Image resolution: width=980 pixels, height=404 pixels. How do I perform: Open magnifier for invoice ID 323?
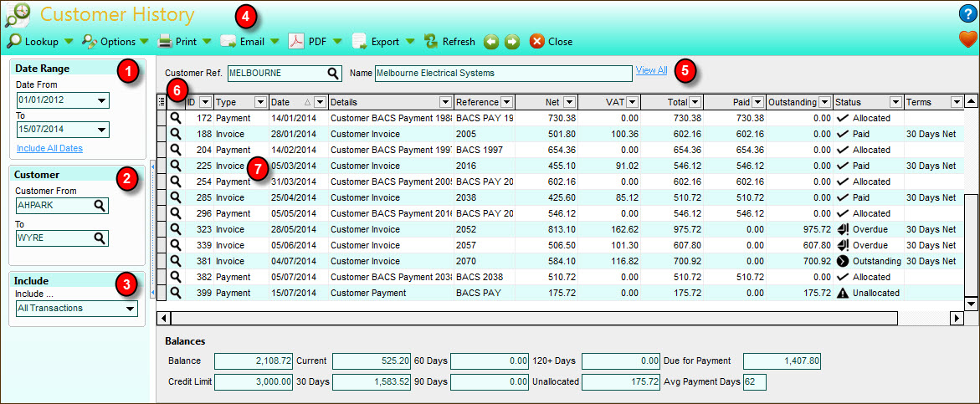point(176,229)
